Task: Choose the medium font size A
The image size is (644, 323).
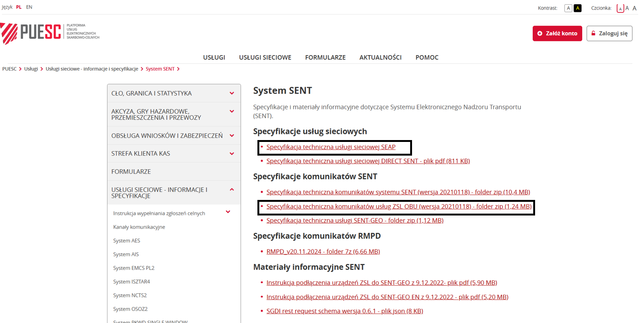Action: [627, 8]
